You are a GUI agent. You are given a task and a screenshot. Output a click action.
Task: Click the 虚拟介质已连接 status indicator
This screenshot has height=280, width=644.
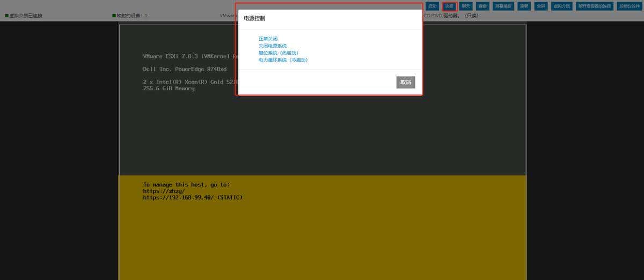pyautogui.click(x=23, y=16)
